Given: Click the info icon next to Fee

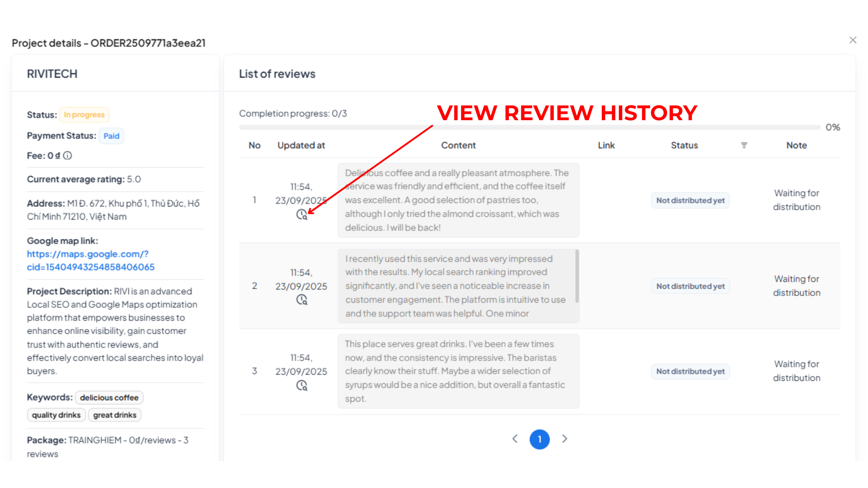Looking at the screenshot, I should 68,155.
